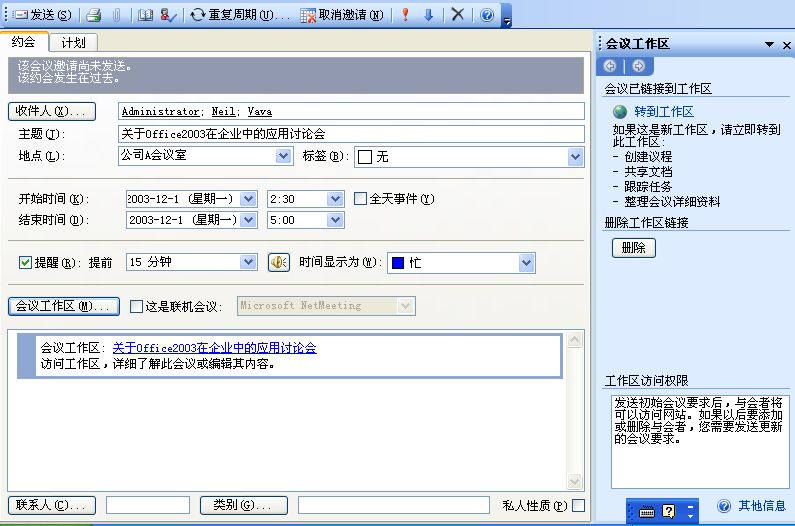Image resolution: width=795 pixels, height=526 pixels.
Task: Set high importance with the red exclamation icon
Action: click(405, 15)
